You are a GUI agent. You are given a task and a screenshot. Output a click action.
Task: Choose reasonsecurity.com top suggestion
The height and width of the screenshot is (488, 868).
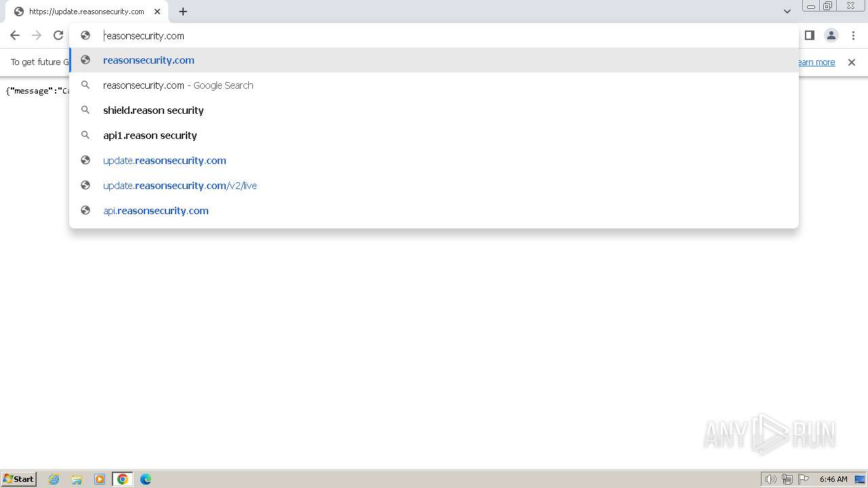pyautogui.click(x=434, y=60)
